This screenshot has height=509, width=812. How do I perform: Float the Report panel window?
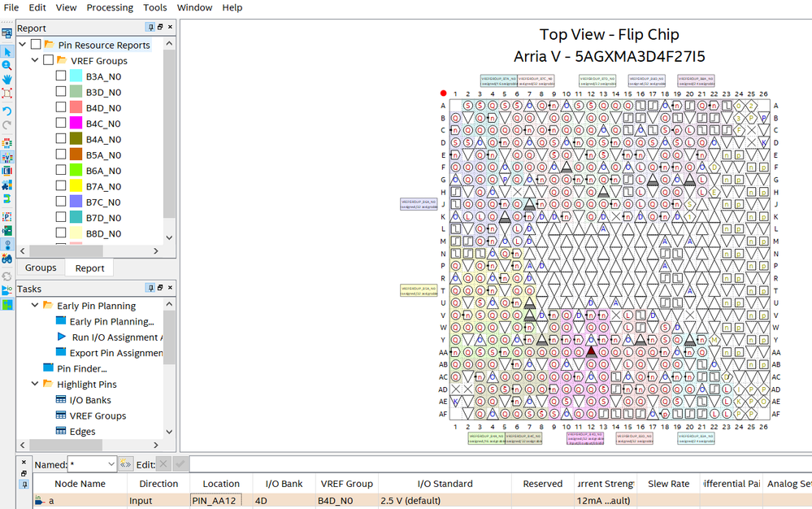point(160,27)
